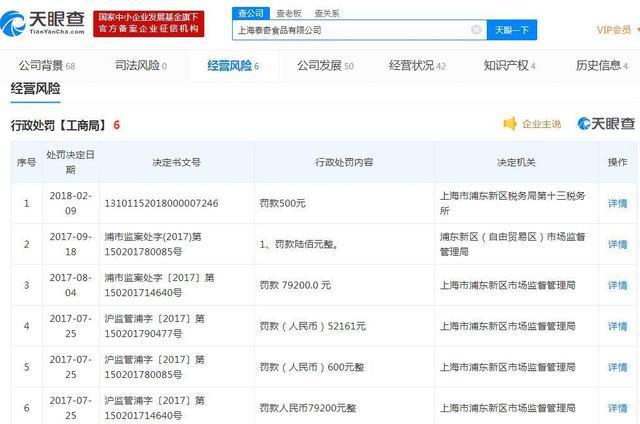Open 详情 for row 4 罚款52161元
The image size is (640, 424).
pyautogui.click(x=618, y=326)
